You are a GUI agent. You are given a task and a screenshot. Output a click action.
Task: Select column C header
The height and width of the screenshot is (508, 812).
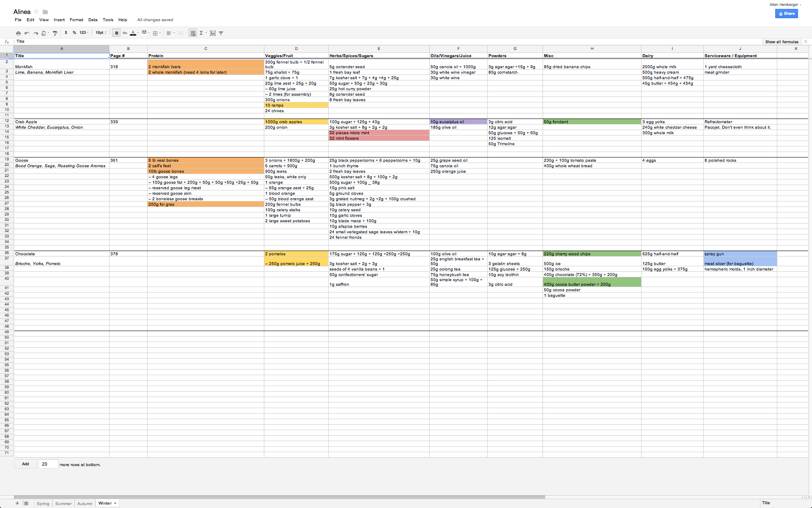click(206, 49)
